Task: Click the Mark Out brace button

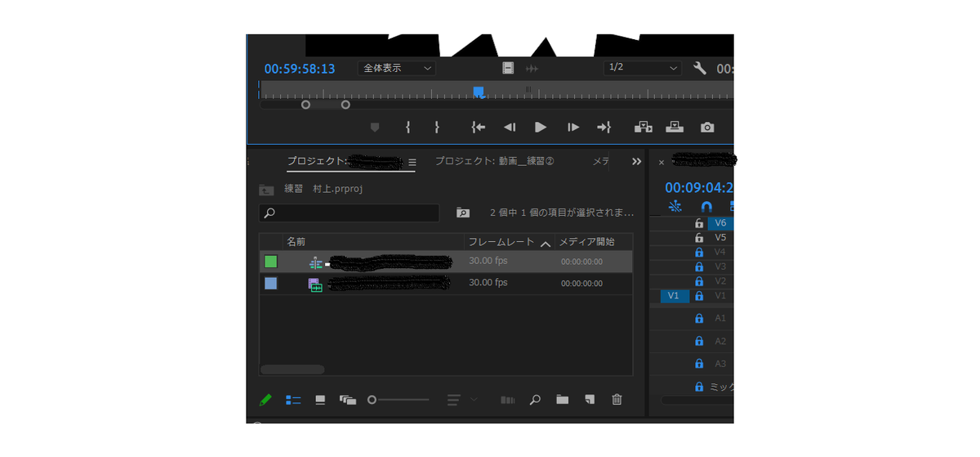Action: click(x=437, y=127)
